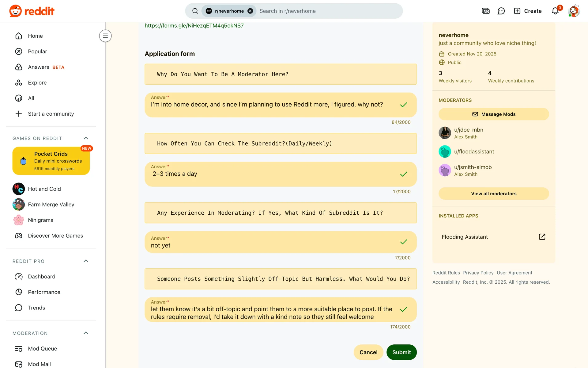588x368 pixels.
Task: Click the Search in r/neverhome field
Action: [x=325, y=11]
